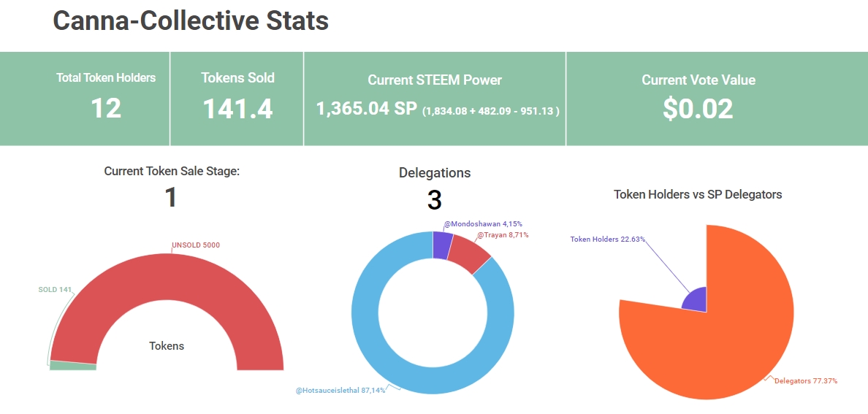Select the UNSOLD 5000 label
Image resolution: width=868 pixels, height=414 pixels.
tap(195, 245)
